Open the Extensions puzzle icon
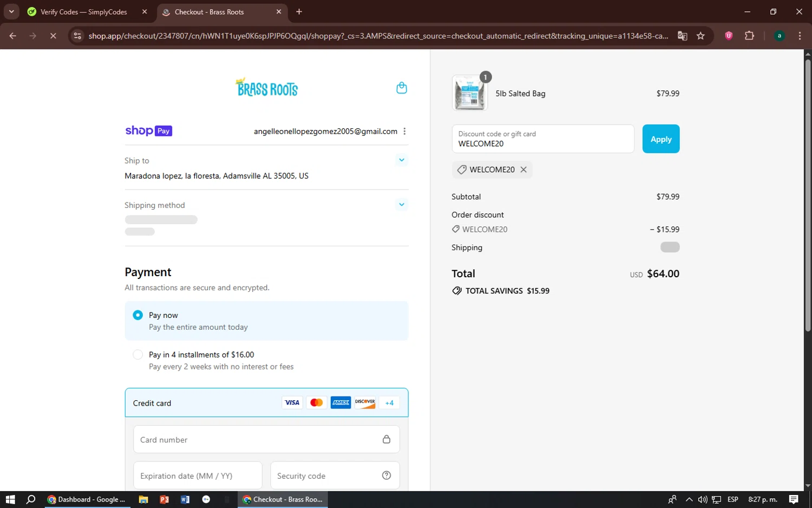Image resolution: width=812 pixels, height=508 pixels. coord(749,36)
